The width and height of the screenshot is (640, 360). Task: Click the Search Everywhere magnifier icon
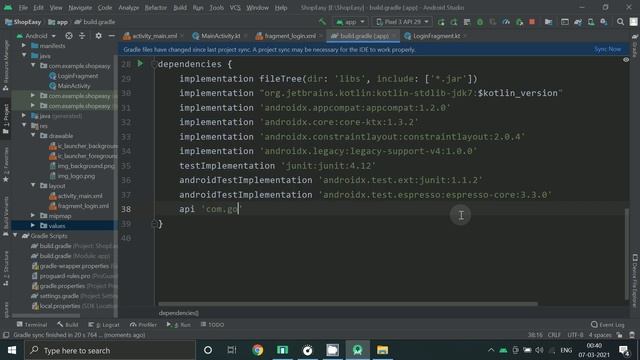(x=620, y=22)
